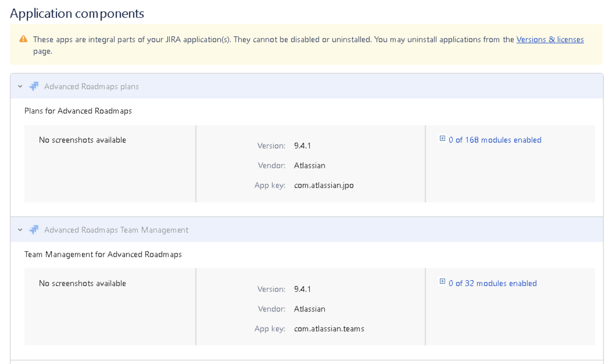
Task: Click version 9.4.1 of Team Management
Action: pos(303,289)
